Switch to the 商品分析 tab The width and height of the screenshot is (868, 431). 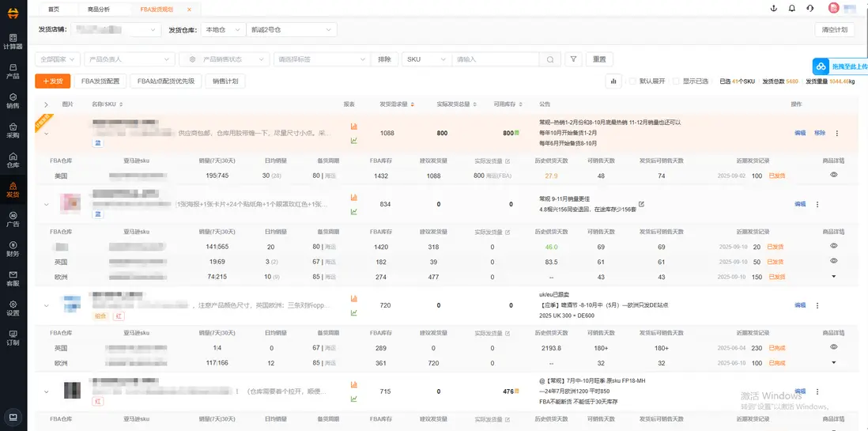(x=99, y=9)
